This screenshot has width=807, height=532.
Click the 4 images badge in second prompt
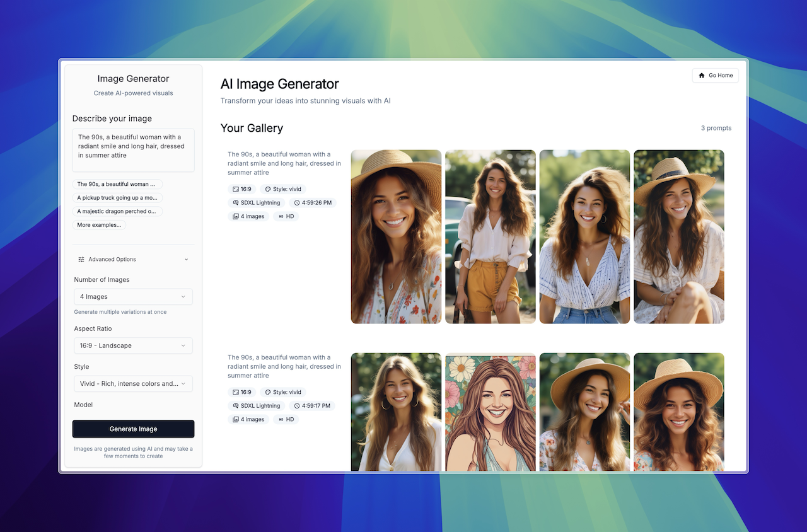tap(248, 420)
